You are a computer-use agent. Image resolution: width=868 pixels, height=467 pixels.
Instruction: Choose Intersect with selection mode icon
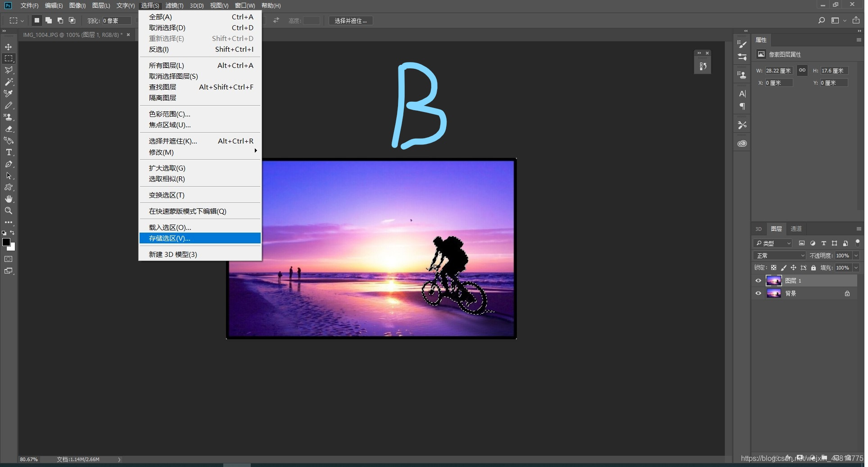click(72, 20)
